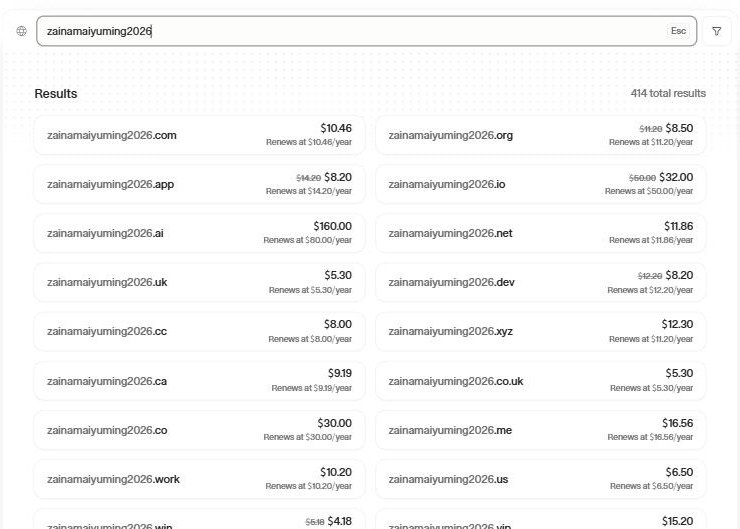Focus the domain search input field
Image resolution: width=740 pixels, height=529 pixels.
tap(366, 31)
